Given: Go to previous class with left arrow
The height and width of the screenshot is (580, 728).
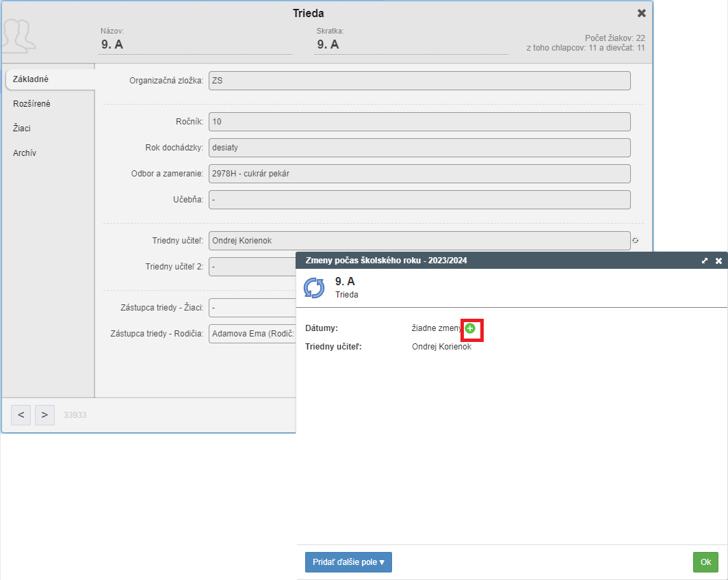Looking at the screenshot, I should click(21, 414).
